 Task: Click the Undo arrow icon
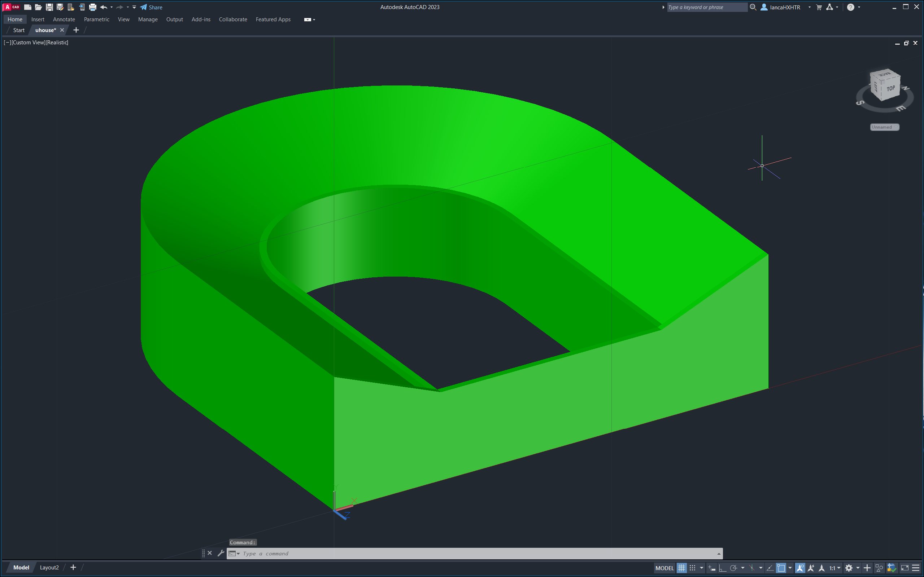pyautogui.click(x=104, y=7)
